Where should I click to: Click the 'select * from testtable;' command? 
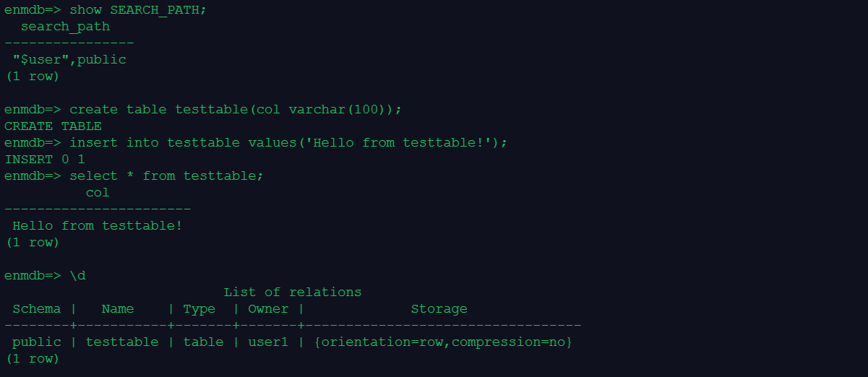(x=166, y=176)
